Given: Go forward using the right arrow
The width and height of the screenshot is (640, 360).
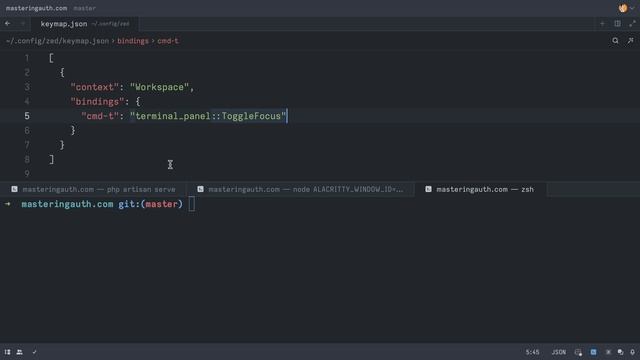Looking at the screenshot, I should [22, 24].
